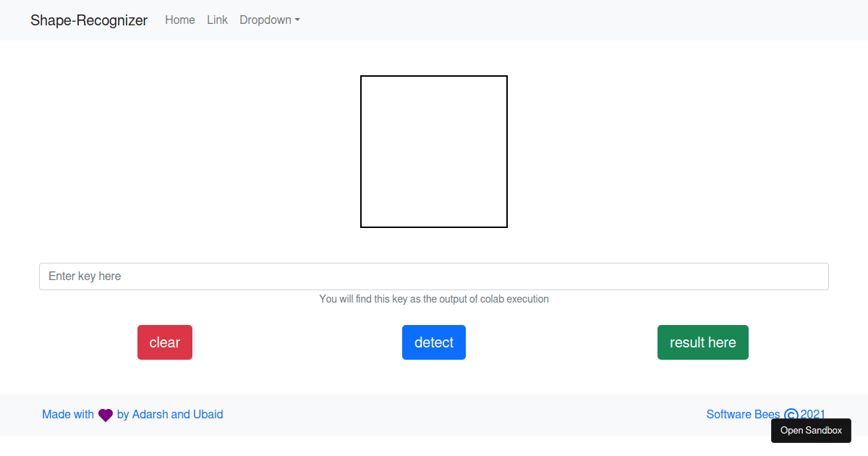Click the dropdown toggle next to Dropdown label
868x456 pixels.
(x=298, y=21)
